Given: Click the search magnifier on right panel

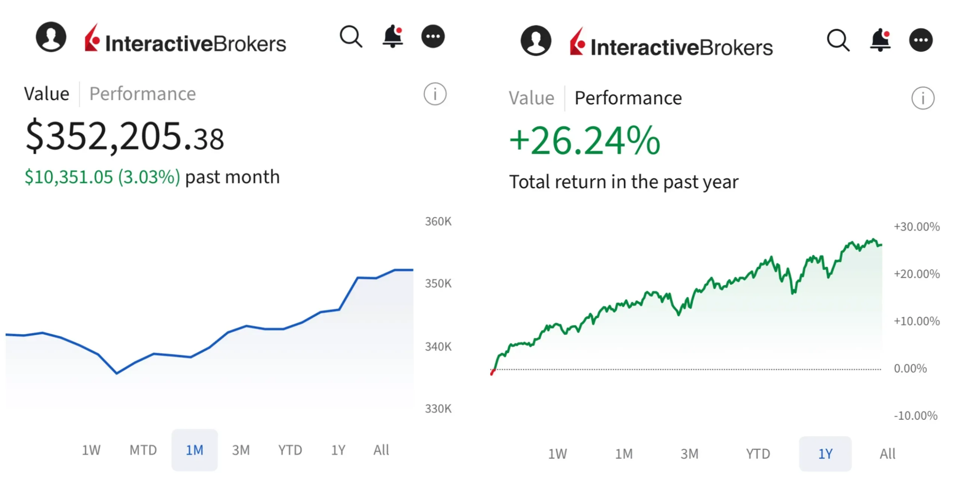Looking at the screenshot, I should point(838,40).
